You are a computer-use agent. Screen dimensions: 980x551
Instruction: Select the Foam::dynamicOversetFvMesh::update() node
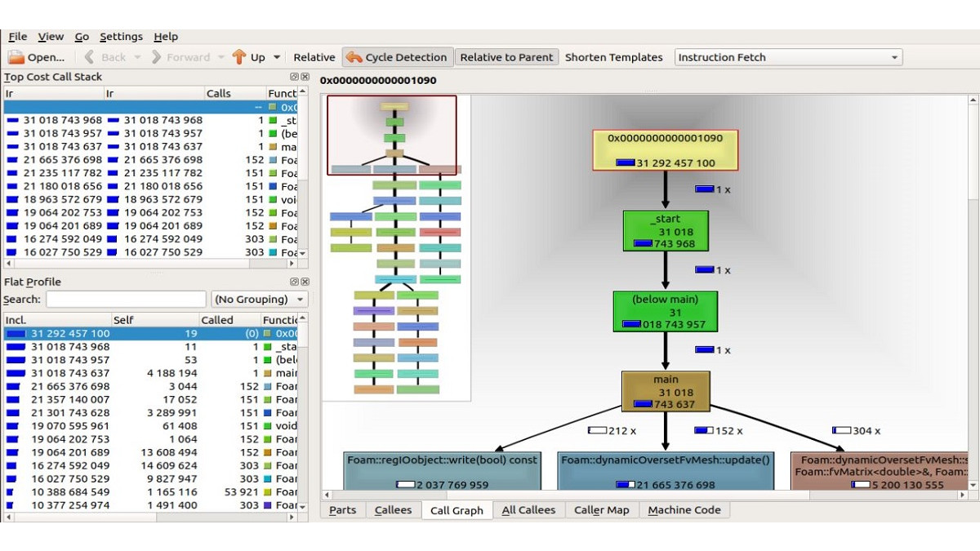pyautogui.click(x=666, y=471)
